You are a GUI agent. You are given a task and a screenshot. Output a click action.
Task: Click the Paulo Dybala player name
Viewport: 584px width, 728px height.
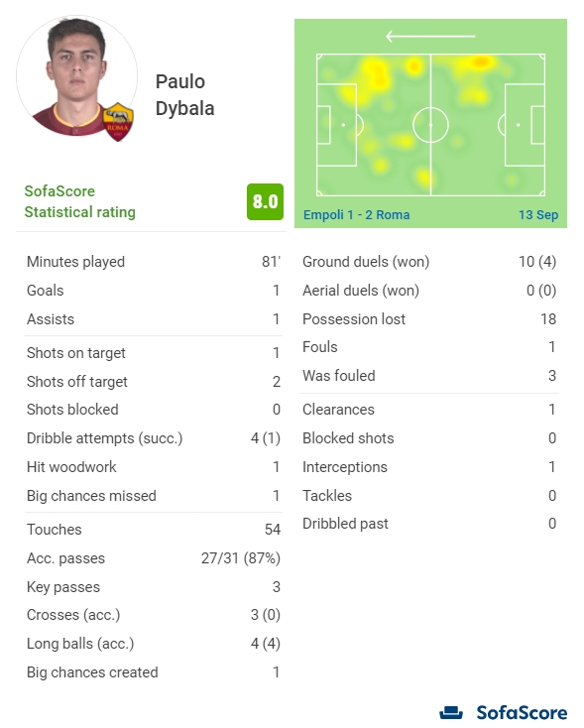pyautogui.click(x=184, y=94)
